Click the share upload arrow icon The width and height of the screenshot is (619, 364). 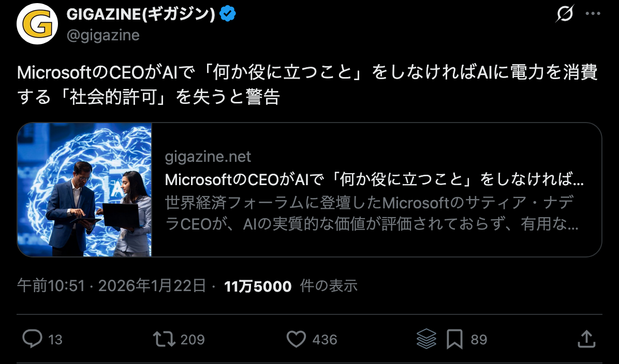(586, 339)
